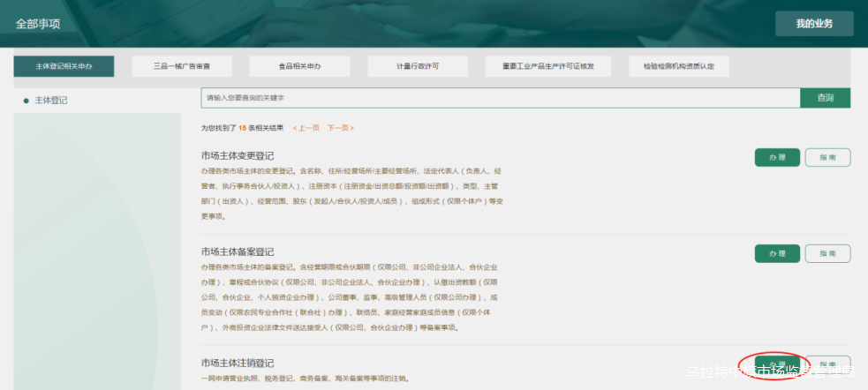Select the 重要工业产品生产许可证核发 tab
This screenshot has height=390, width=868.
[548, 66]
